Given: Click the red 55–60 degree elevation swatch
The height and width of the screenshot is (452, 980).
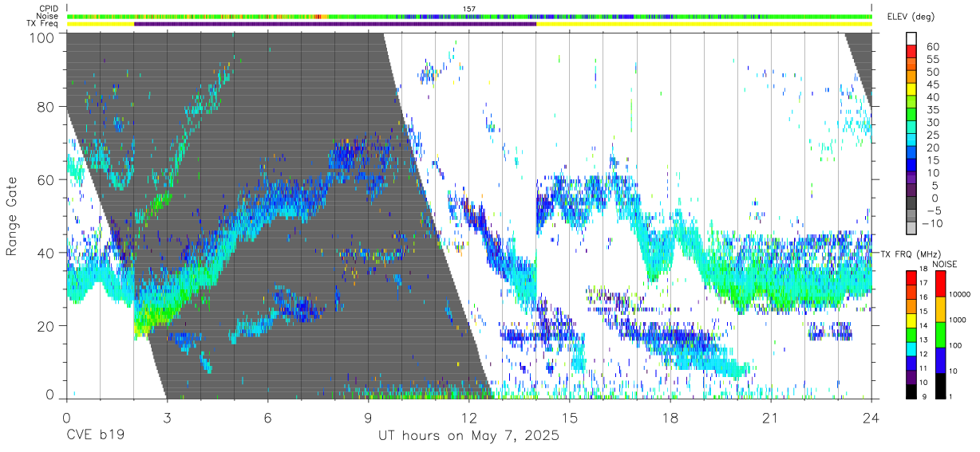Looking at the screenshot, I should click(911, 51).
